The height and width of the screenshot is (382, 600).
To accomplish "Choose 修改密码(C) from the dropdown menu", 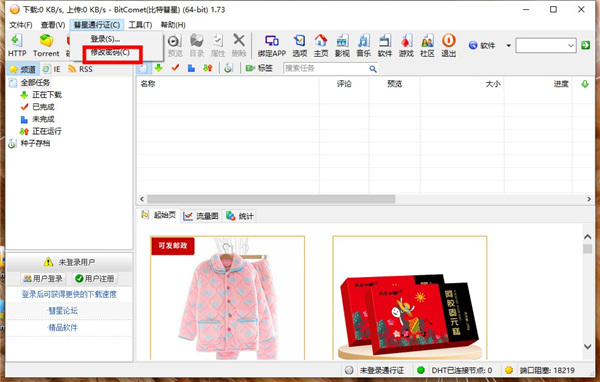I will pos(110,52).
